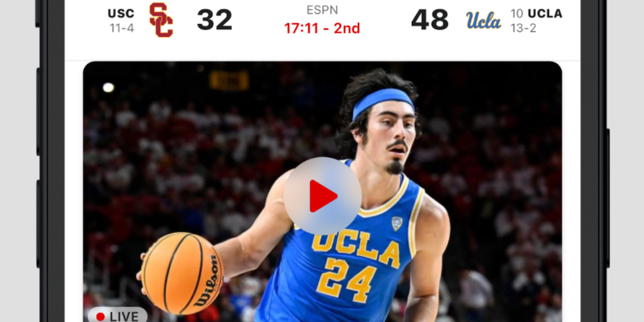644x322 pixels.
Task: Open the LIVE indicator badge
Action: [118, 316]
